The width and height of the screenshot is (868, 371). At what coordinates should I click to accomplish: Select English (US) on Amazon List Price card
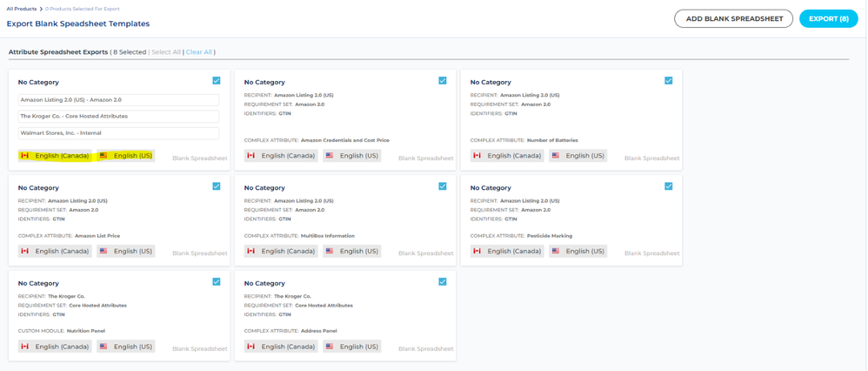125,251
